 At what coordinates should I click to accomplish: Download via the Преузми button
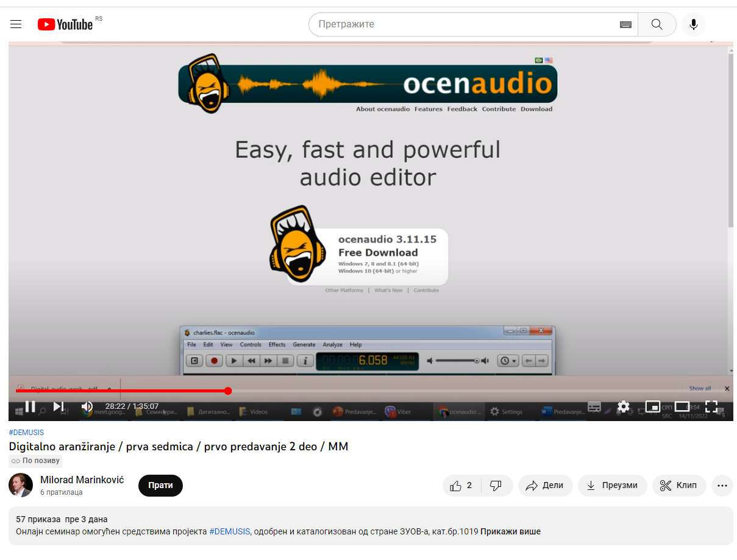pos(612,486)
